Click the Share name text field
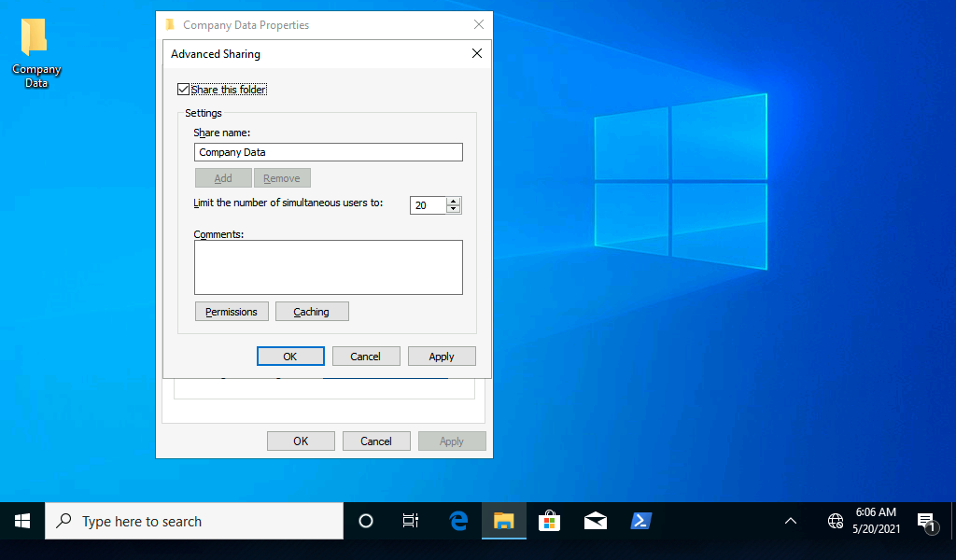Viewport: 956px width, 560px height. [328, 152]
